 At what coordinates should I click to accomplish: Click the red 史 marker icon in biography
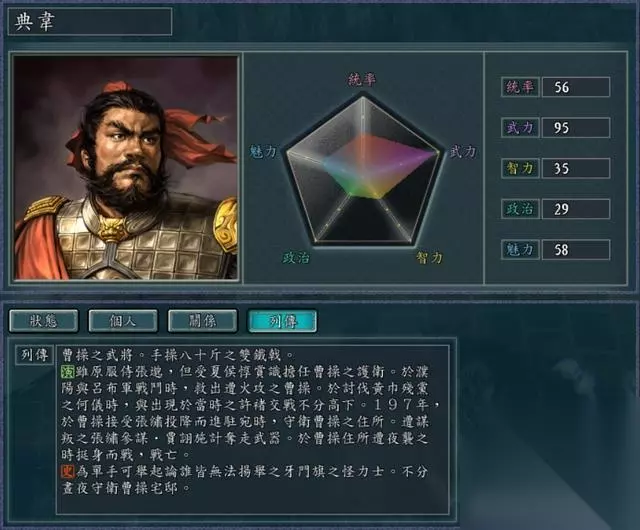67,472
